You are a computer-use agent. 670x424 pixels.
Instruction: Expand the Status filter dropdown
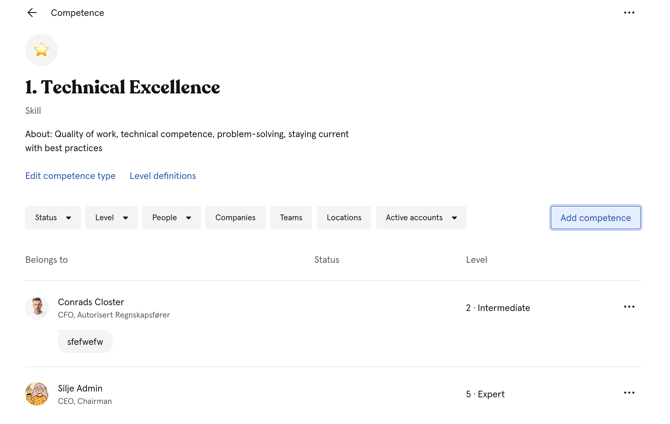coord(53,218)
